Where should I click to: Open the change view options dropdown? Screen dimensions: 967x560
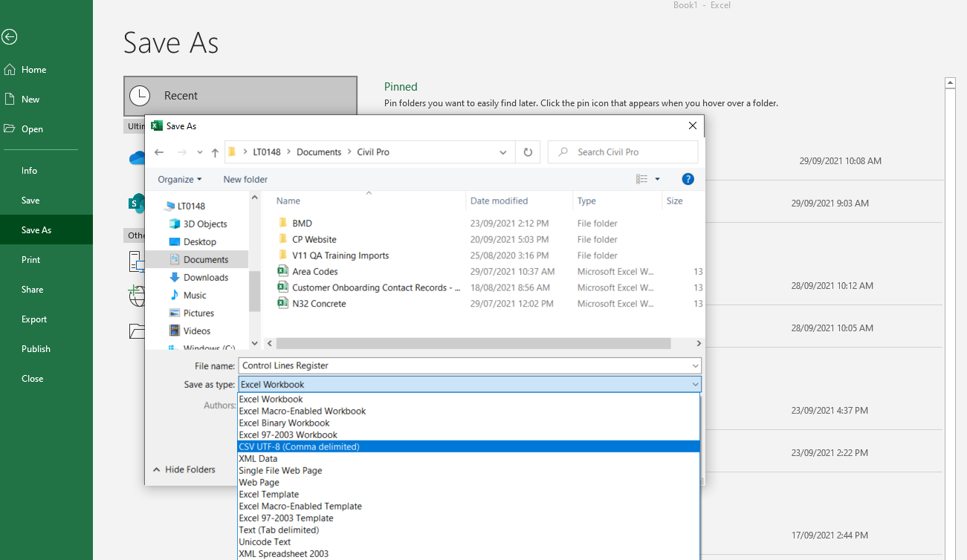657,179
